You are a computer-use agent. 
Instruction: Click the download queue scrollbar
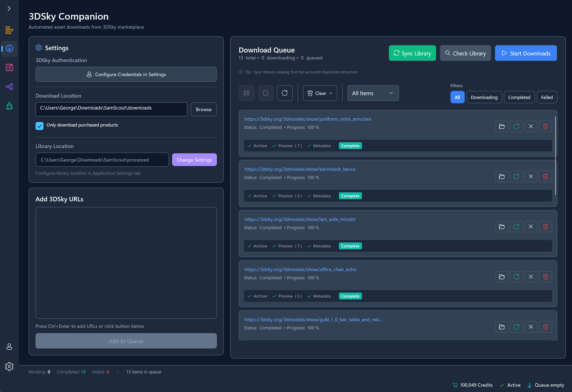555,156
